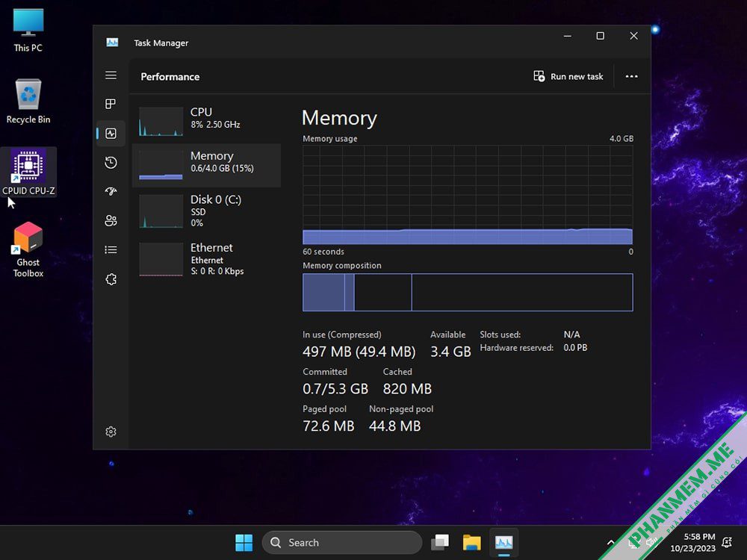Open the more options ellipsis menu

click(x=631, y=76)
